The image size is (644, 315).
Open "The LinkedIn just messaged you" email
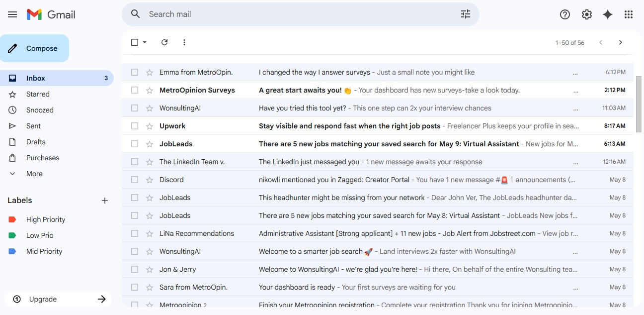[378, 162]
